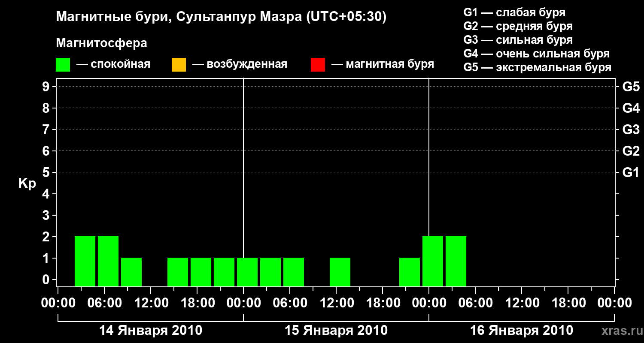Screen dimensions: 644x343
Task: Click the G1 label on the right axis
Action: pyautogui.click(x=631, y=172)
